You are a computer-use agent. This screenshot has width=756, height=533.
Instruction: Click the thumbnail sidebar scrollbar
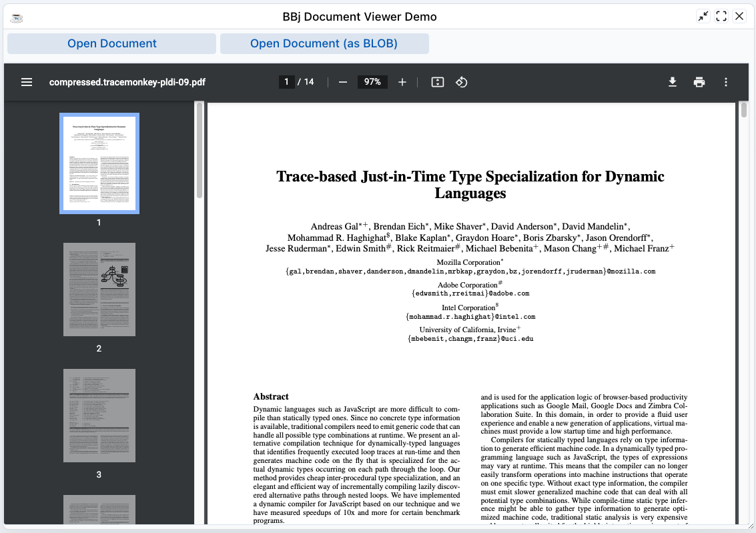click(199, 150)
